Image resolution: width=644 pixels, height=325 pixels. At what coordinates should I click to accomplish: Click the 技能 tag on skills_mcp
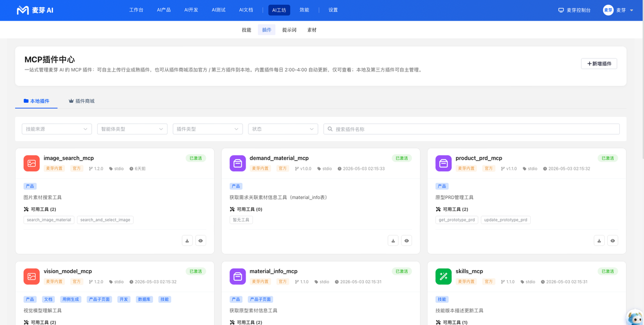coord(442,299)
